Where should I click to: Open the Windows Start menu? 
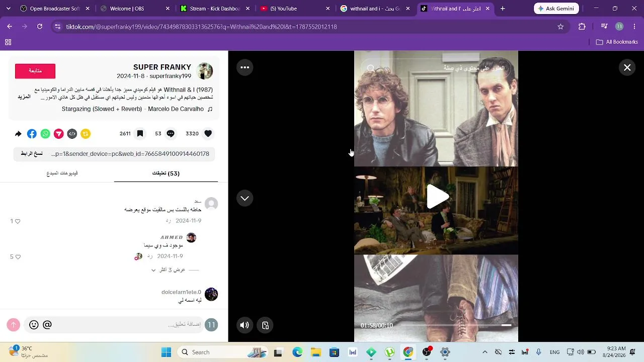pos(166,352)
